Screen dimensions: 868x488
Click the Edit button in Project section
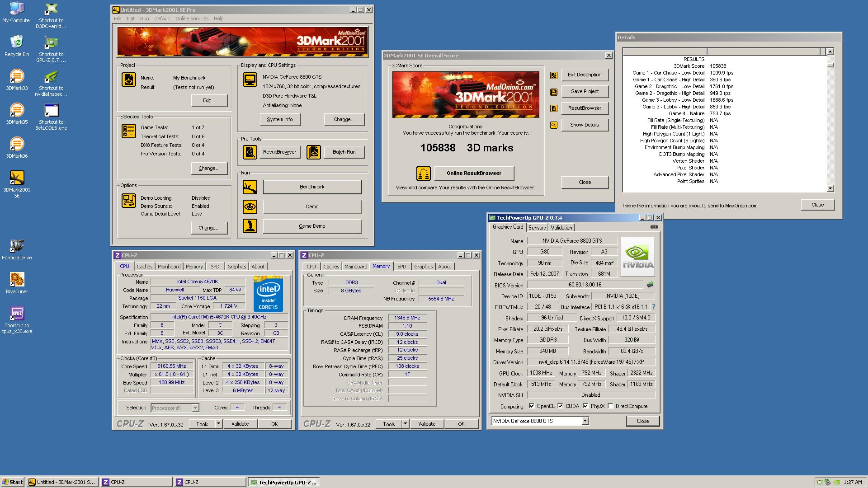(209, 100)
